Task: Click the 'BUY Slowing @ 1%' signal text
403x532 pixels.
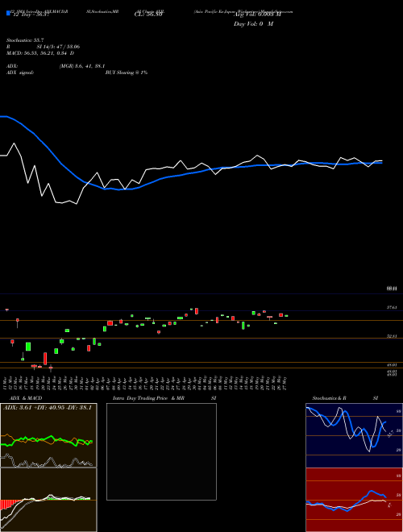Action: point(127,73)
